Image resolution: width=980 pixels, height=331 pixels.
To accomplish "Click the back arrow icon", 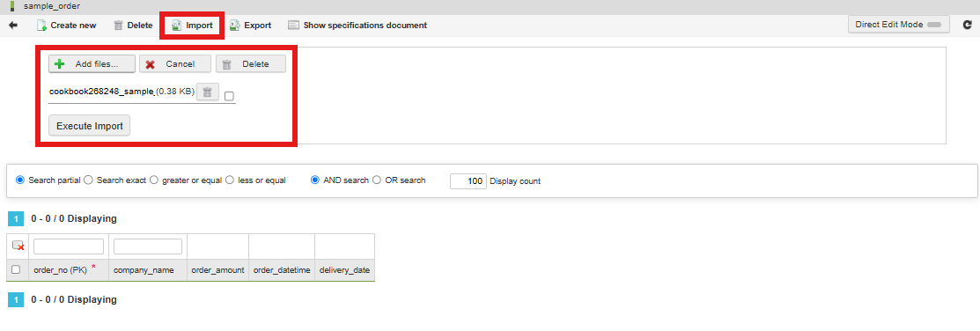I will click(13, 26).
